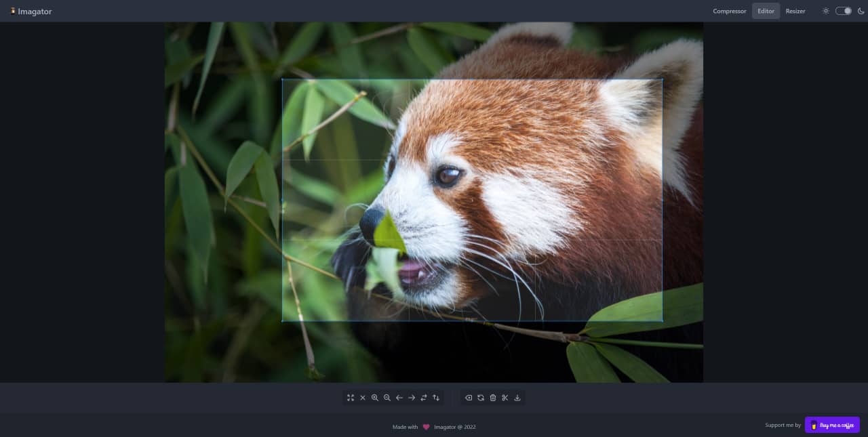The height and width of the screenshot is (437, 868).
Task: Click the Imagator logo in the header
Action: pos(31,11)
